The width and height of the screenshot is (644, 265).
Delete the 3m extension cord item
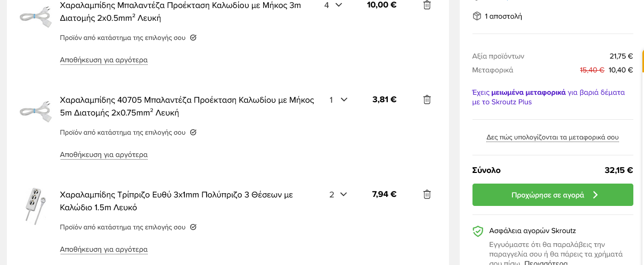427,5
